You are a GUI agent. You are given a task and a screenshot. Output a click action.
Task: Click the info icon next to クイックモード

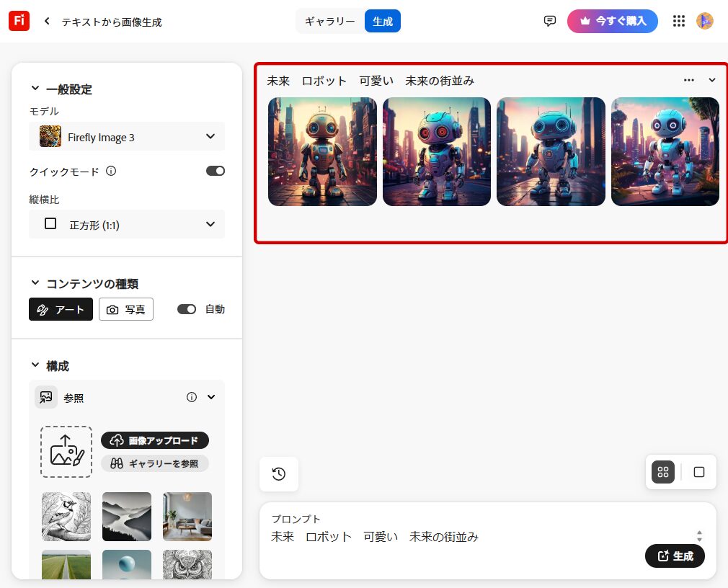(111, 171)
